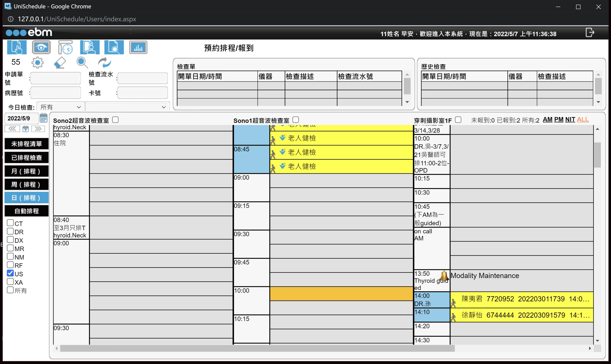Click the magnifying glass search icon

click(x=82, y=63)
